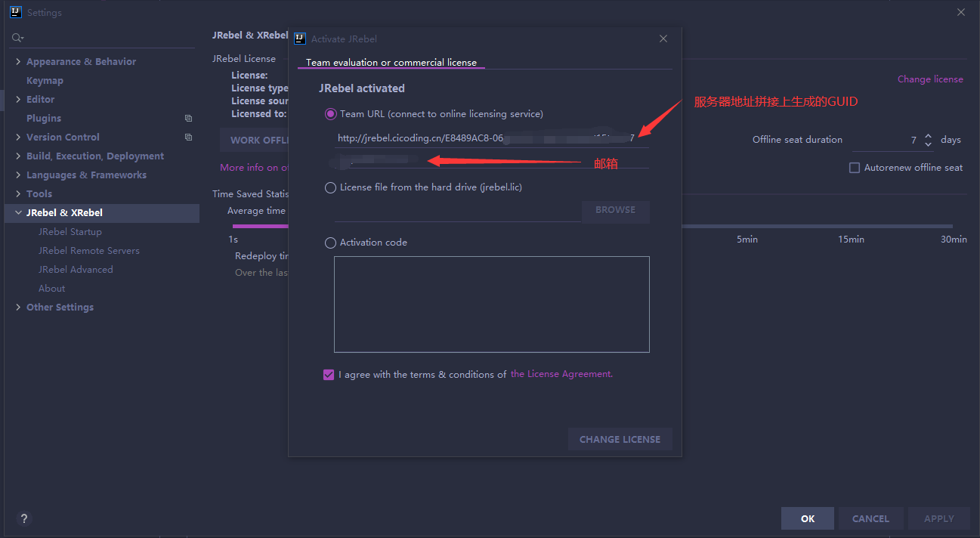
Task: Select License file from hard drive option
Action: 330,187
